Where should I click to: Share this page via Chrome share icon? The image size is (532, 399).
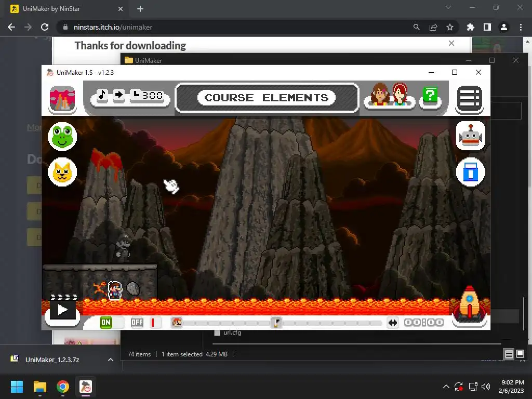tap(433, 27)
